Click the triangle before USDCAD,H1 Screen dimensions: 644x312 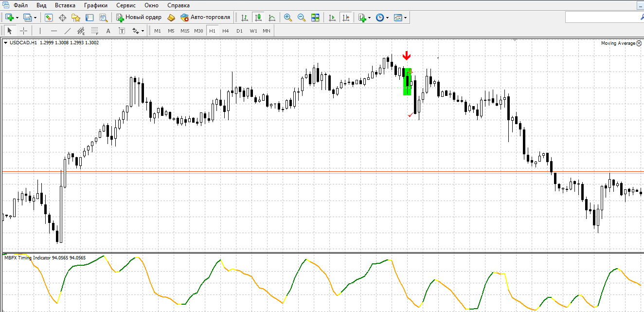(x=5, y=43)
